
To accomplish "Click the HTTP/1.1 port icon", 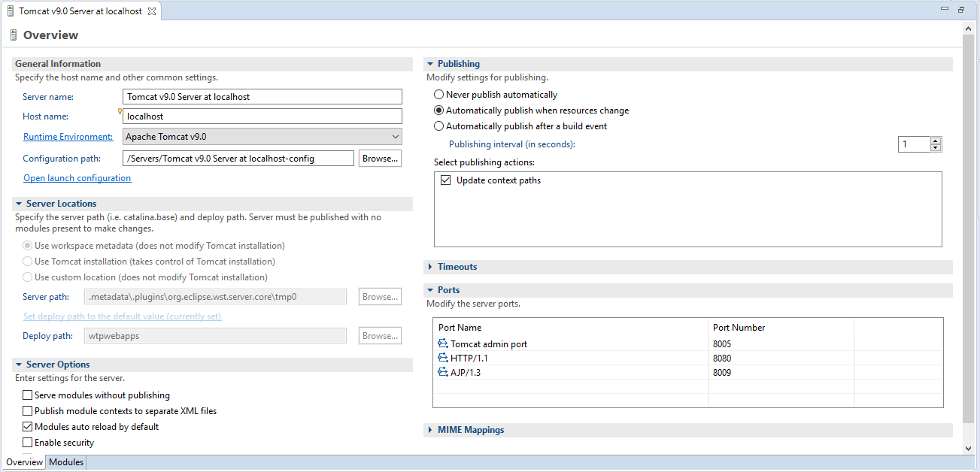I will 442,359.
